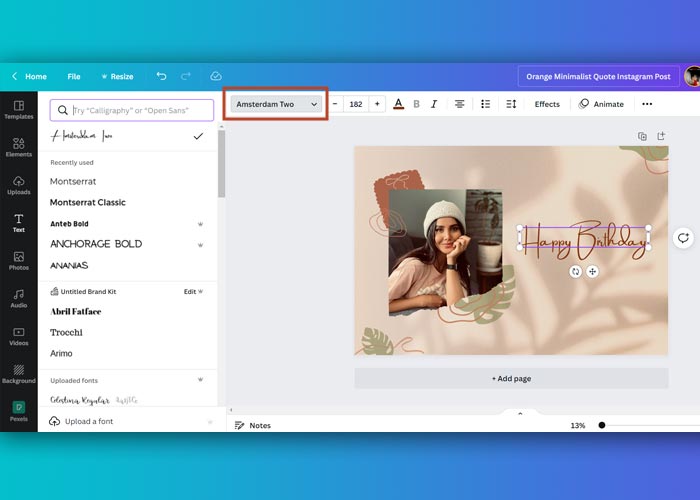Screen dimensions: 700x500
Task: Choose the Arimo font
Action: tap(62, 354)
